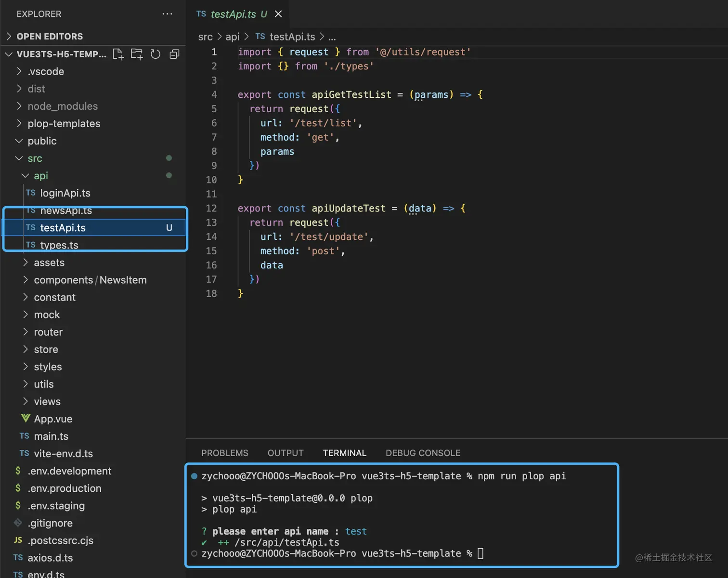This screenshot has width=728, height=578.
Task: Open OUTPUT panel tab
Action: 285,453
